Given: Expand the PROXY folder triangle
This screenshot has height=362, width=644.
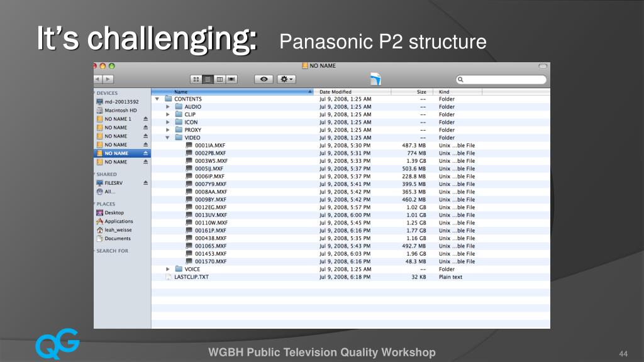Looking at the screenshot, I should click(x=167, y=130).
